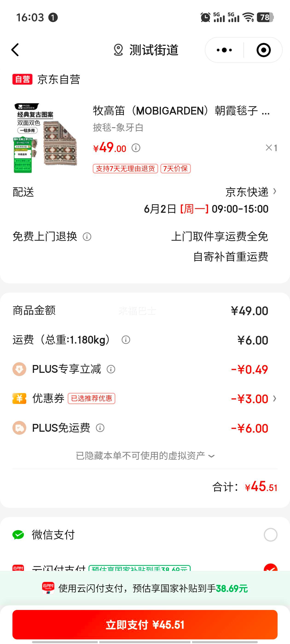
Task: Select 微信支付 radio button
Action: [x=270, y=535]
